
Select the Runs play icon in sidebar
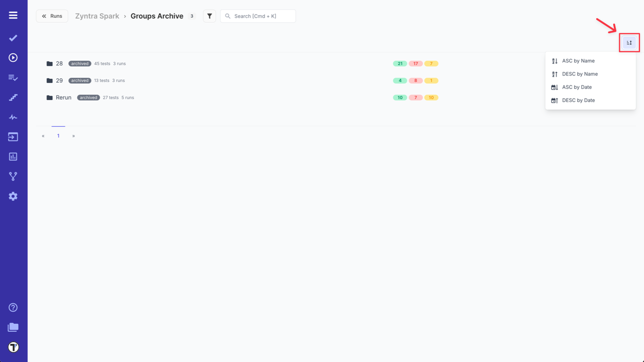(13, 57)
